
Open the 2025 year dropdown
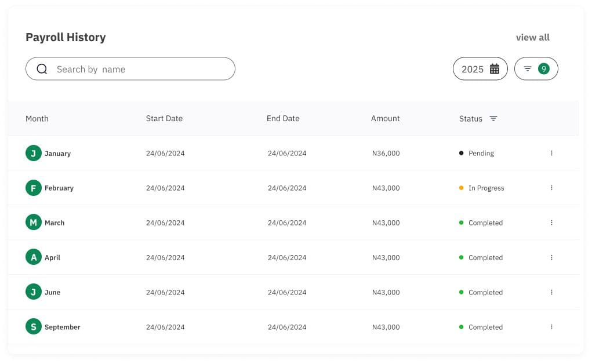480,68
